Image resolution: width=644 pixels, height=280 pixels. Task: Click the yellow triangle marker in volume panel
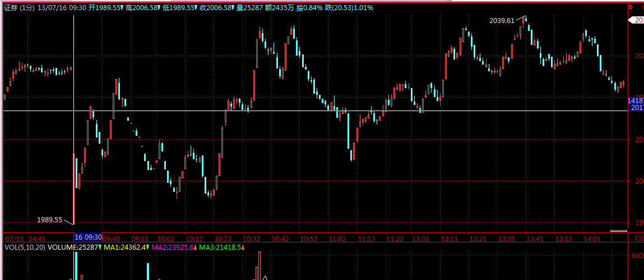(265, 277)
